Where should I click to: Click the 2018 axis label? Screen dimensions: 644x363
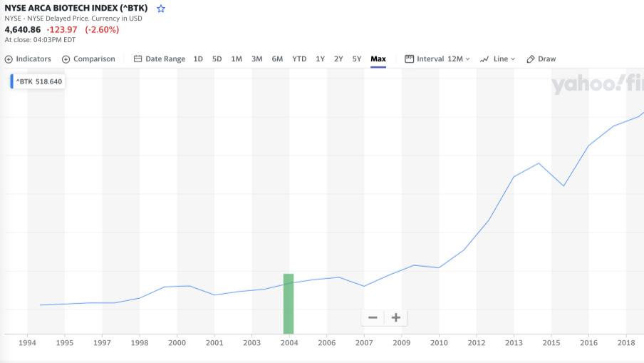(x=626, y=343)
